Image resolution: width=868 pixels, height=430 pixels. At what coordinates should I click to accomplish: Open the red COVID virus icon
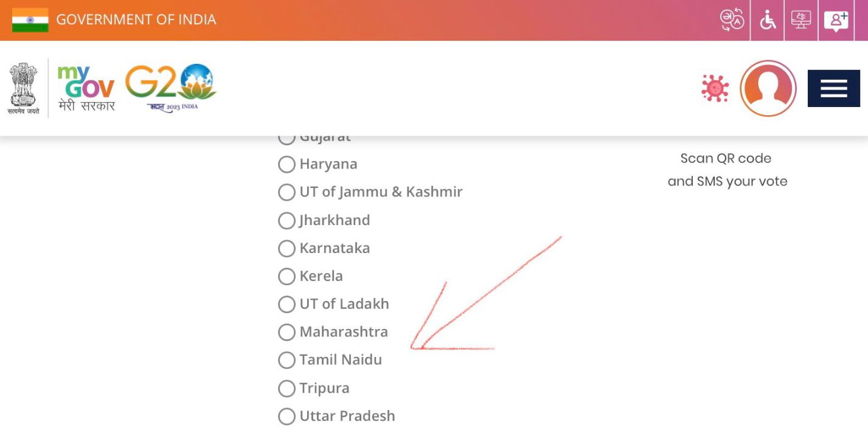point(715,88)
